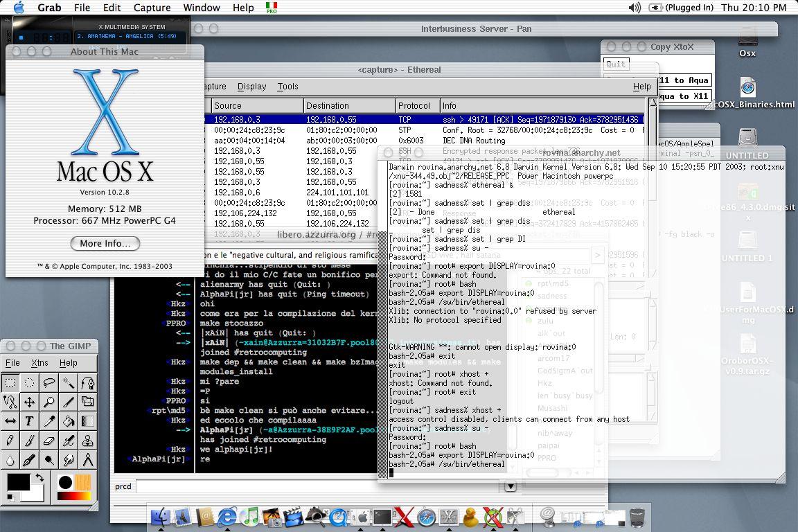Select GIMP's Flip tool
798x532 pixels.
point(10,422)
